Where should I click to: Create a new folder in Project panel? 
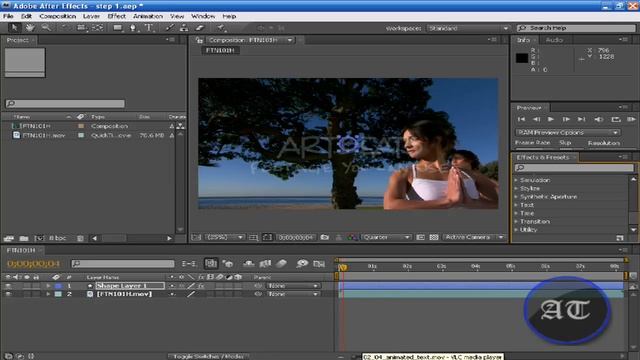(24, 238)
